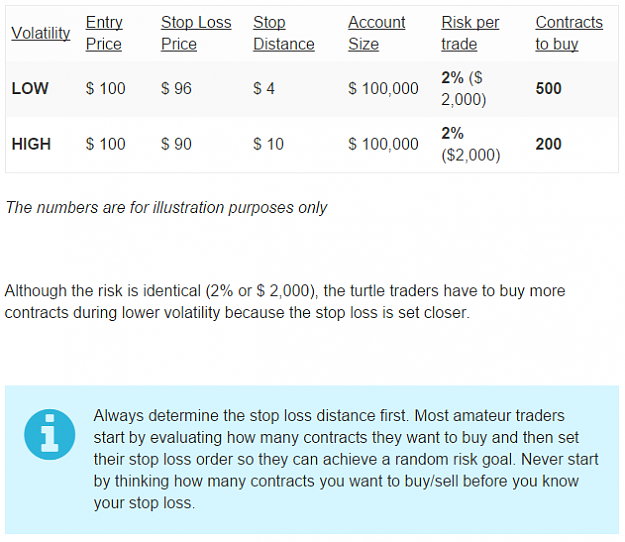Click the Contracts to buy header
The image size is (625, 542).
pyautogui.click(x=569, y=33)
